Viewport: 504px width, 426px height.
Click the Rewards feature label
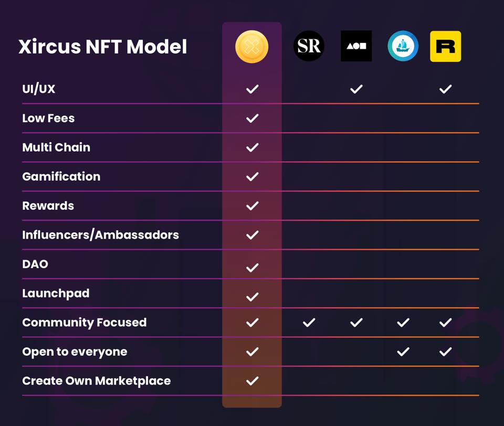(x=48, y=206)
